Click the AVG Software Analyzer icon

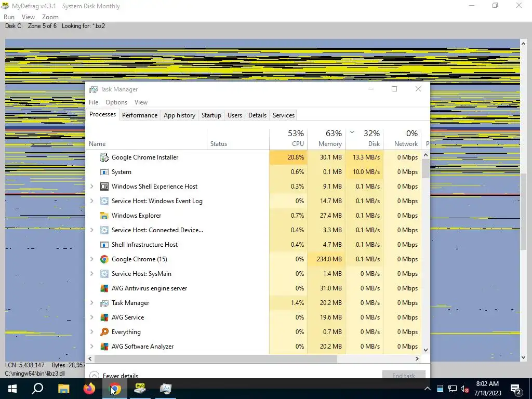tap(104, 347)
